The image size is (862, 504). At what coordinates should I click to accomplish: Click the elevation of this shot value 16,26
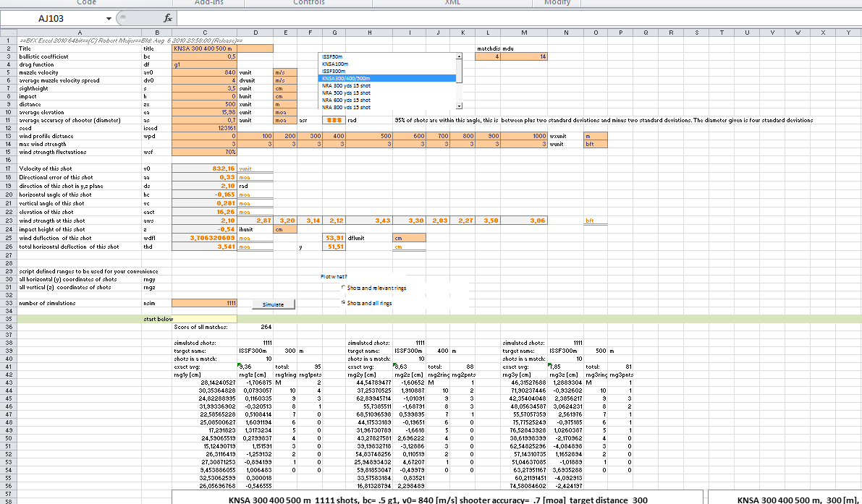[x=205, y=212]
